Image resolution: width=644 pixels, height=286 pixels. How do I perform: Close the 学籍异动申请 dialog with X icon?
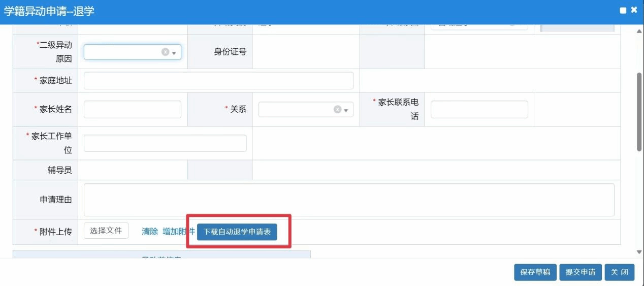634,10
